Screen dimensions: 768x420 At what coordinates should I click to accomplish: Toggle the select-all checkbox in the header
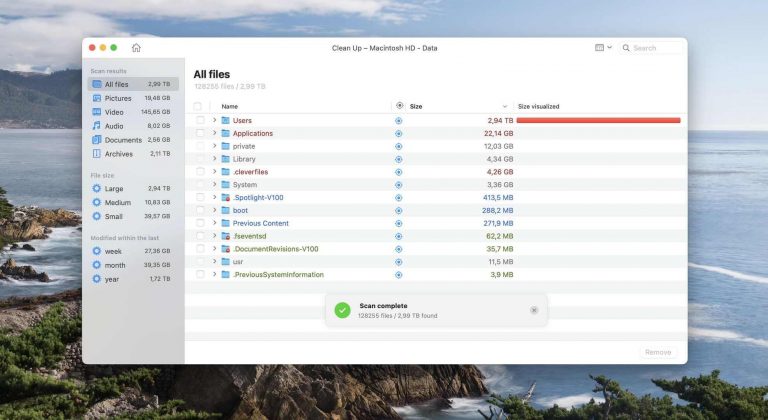[198, 106]
